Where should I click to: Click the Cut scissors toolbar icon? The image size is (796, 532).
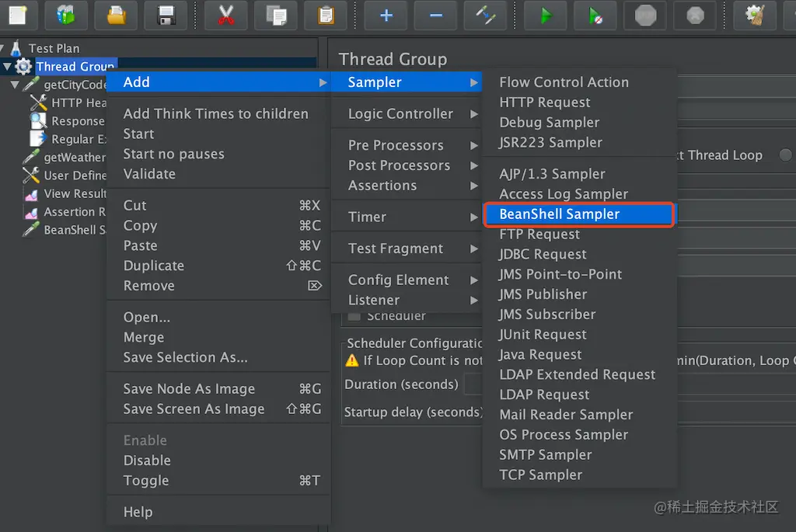coord(226,15)
